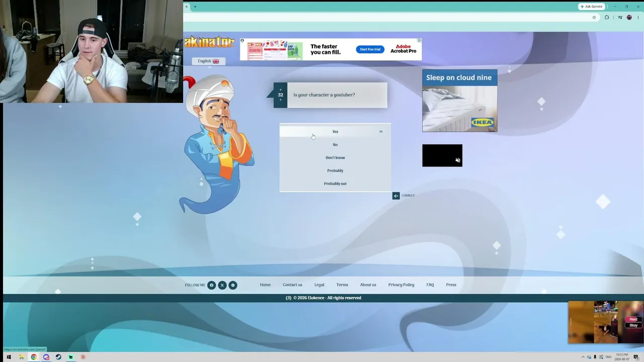
Task: Open Steam from the taskbar
Action: pos(58,357)
